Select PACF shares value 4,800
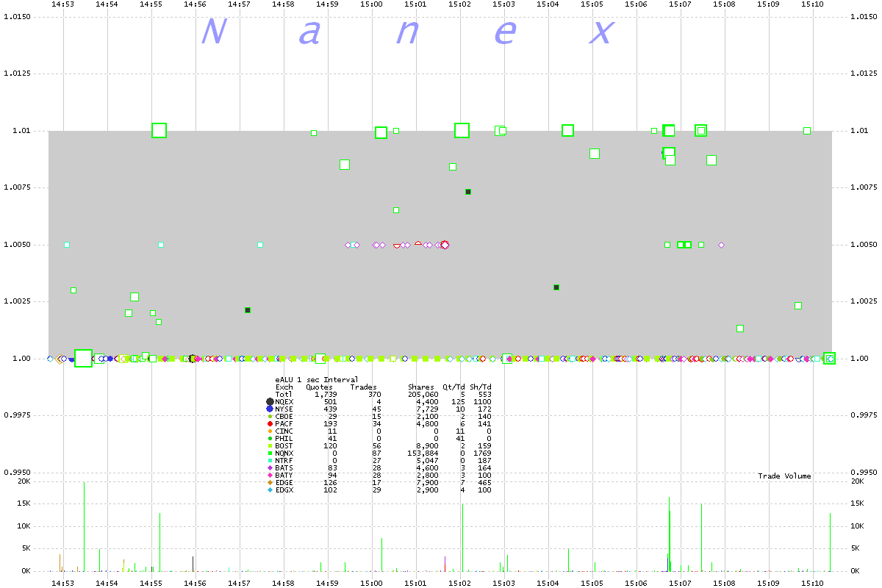 tap(428, 423)
